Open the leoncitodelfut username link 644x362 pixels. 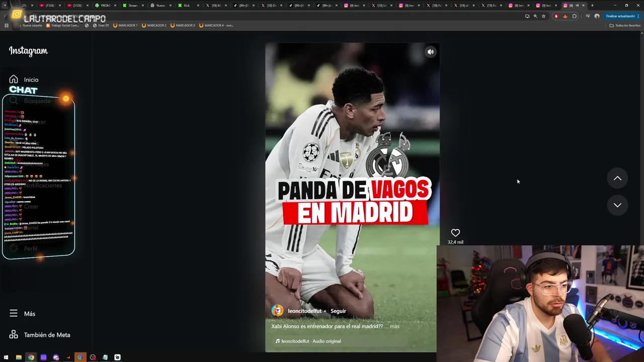coord(304,311)
